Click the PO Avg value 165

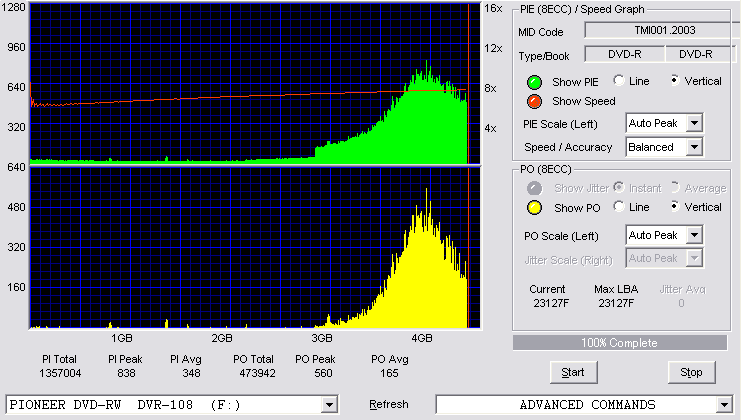click(389, 374)
